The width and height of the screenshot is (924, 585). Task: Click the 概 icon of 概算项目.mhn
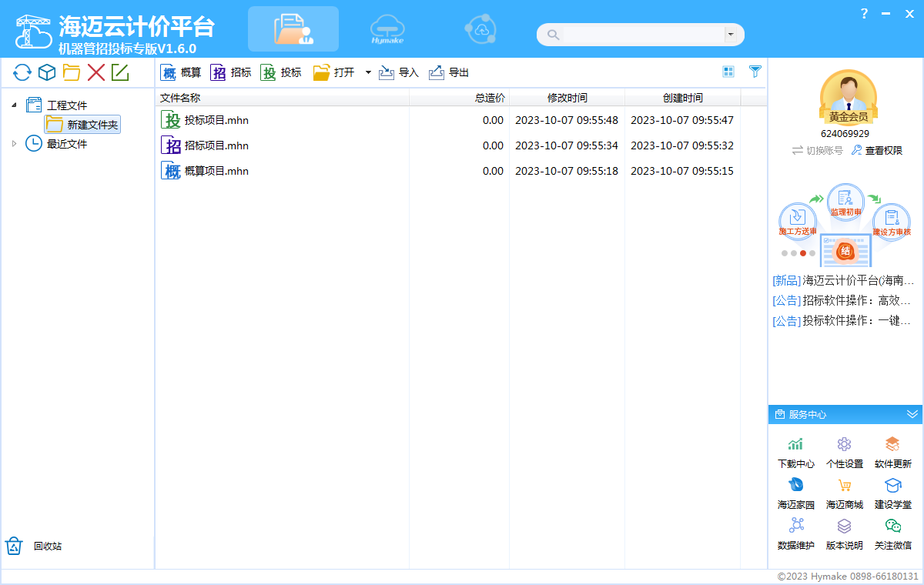click(171, 171)
